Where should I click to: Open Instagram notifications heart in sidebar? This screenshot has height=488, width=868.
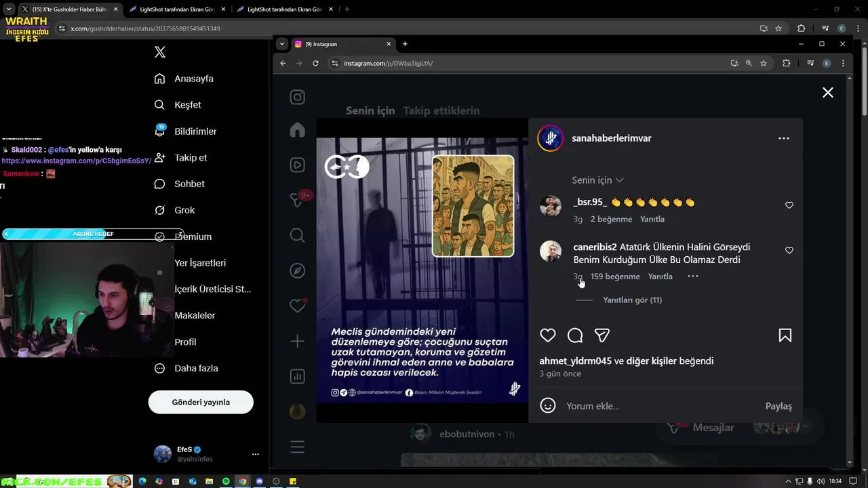[x=298, y=306]
